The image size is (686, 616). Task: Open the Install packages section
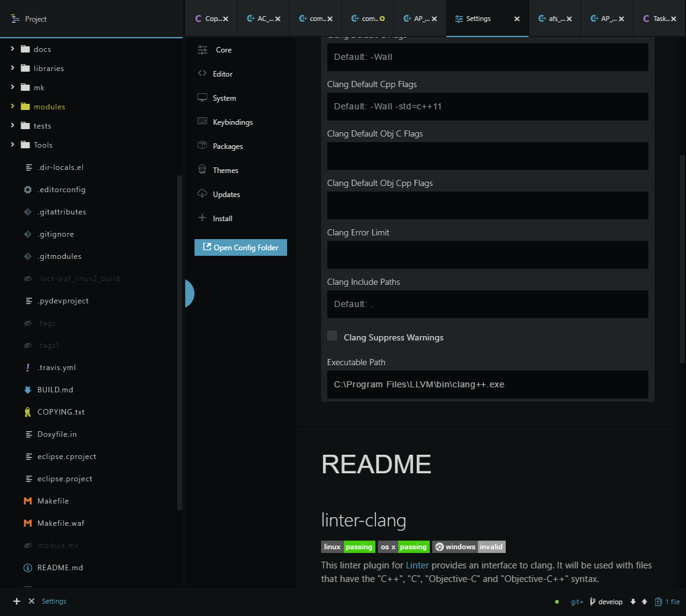click(224, 218)
